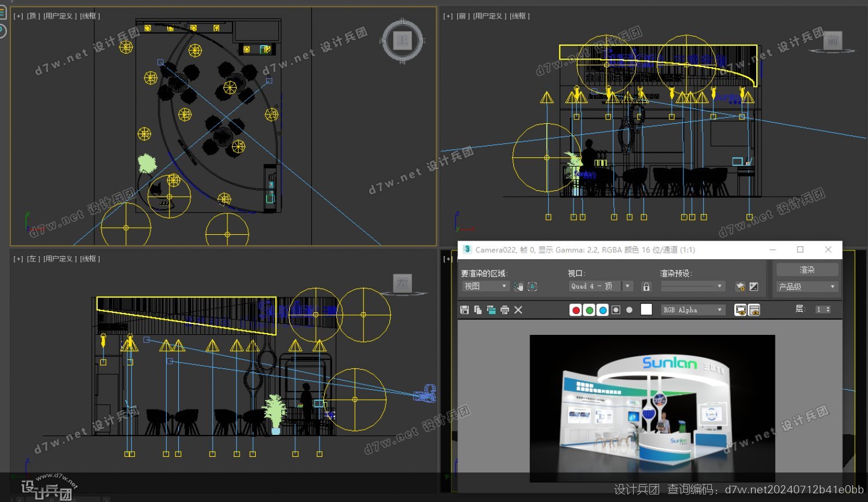
Task: Toggle the frame window UI icon
Action: click(754, 310)
